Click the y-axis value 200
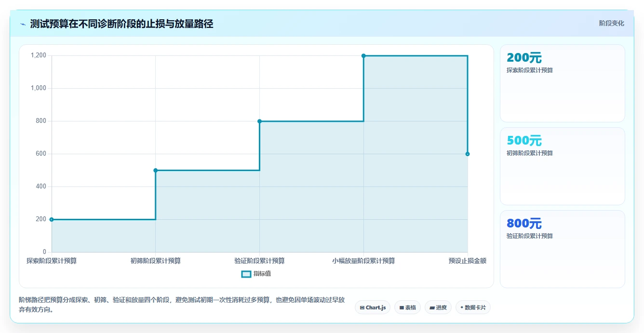 pos(41,219)
